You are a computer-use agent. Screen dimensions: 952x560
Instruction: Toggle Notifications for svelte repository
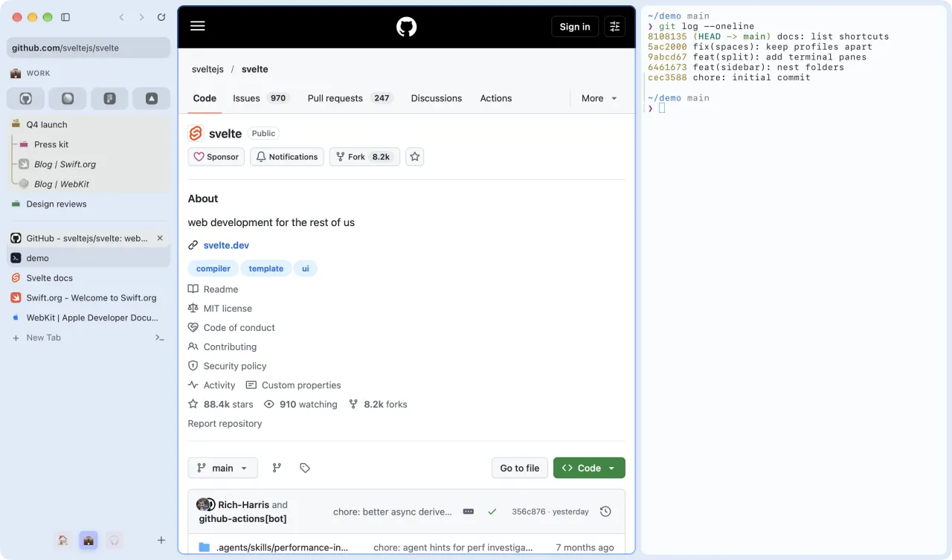(287, 157)
